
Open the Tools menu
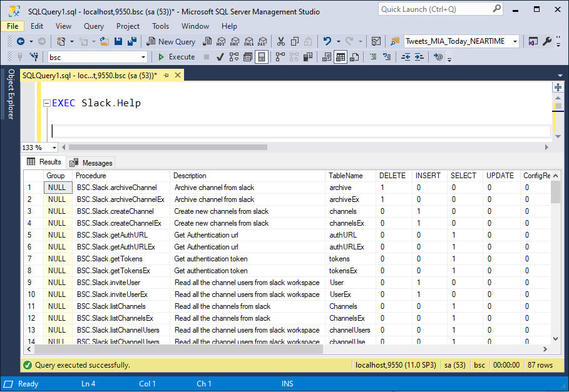tap(160, 26)
